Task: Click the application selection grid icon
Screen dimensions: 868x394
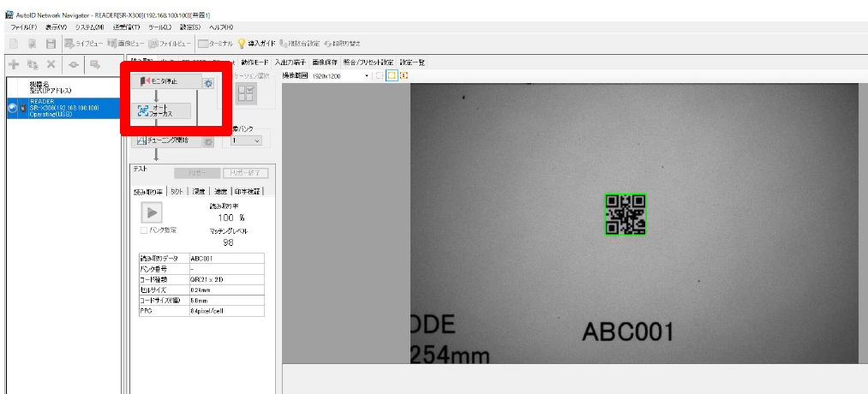Action: 246,93
